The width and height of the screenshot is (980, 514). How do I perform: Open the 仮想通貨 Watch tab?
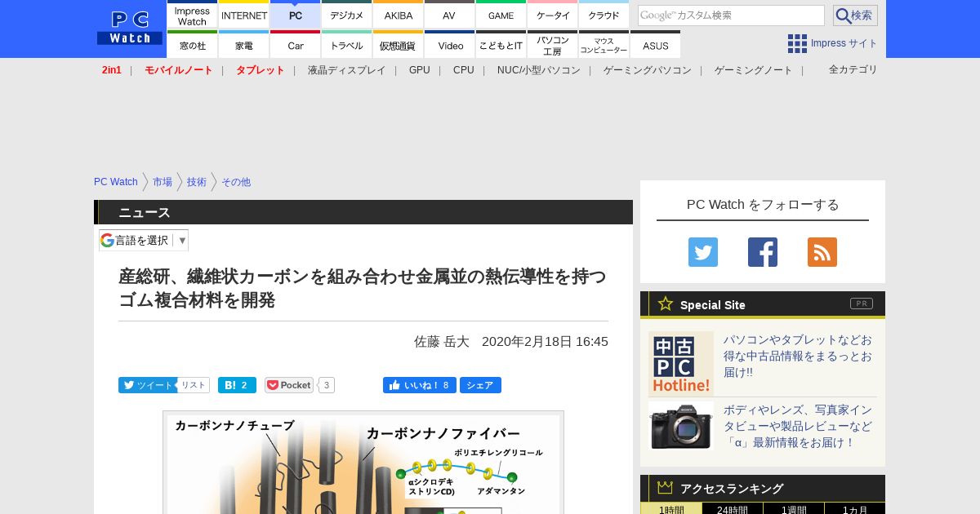(x=399, y=44)
